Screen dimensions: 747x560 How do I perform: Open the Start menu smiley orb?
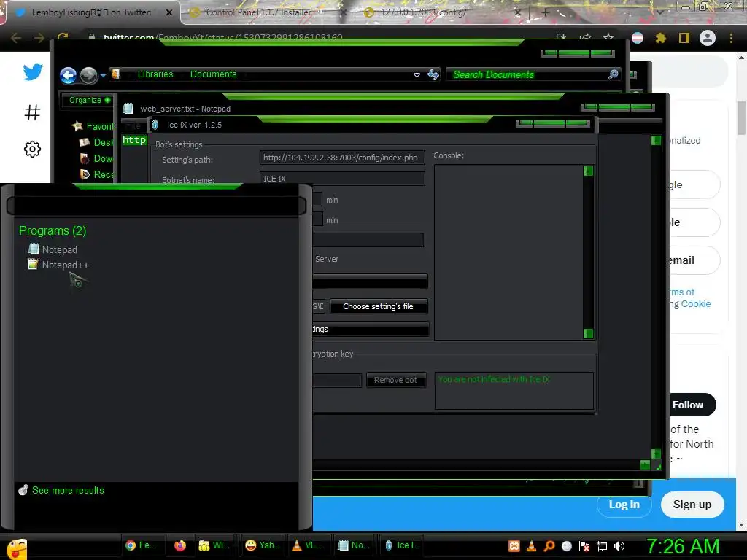click(x=16, y=548)
